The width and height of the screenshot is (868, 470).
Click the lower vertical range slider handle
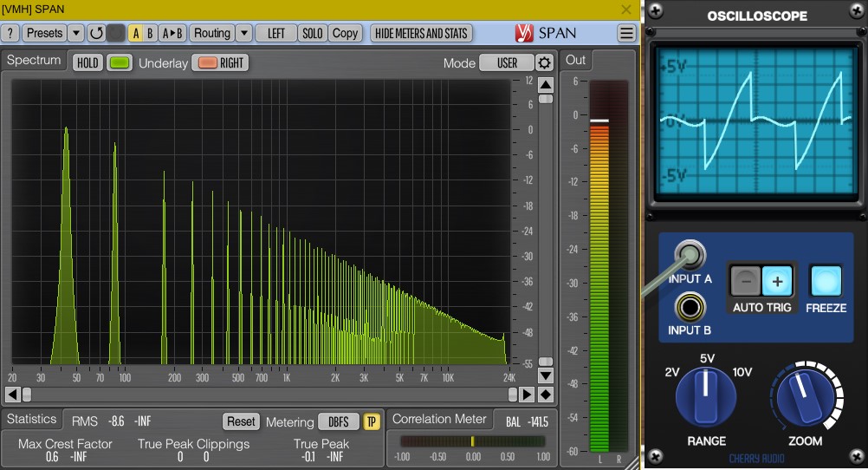point(545,362)
